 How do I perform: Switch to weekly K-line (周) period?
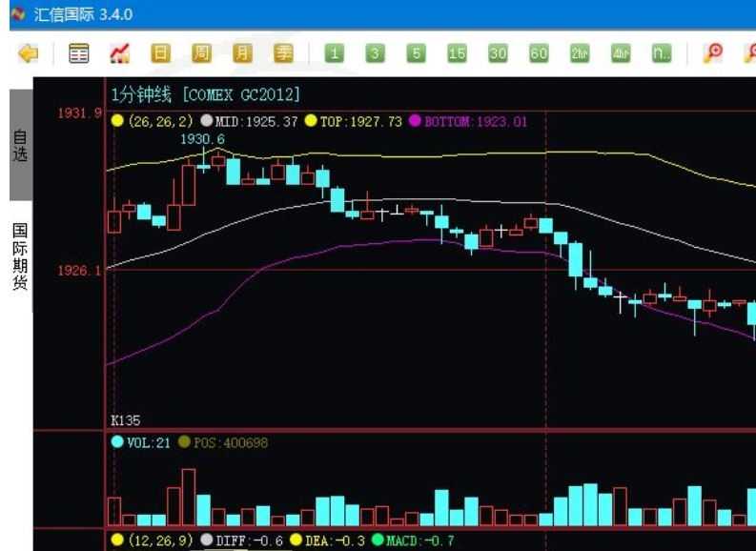201,53
